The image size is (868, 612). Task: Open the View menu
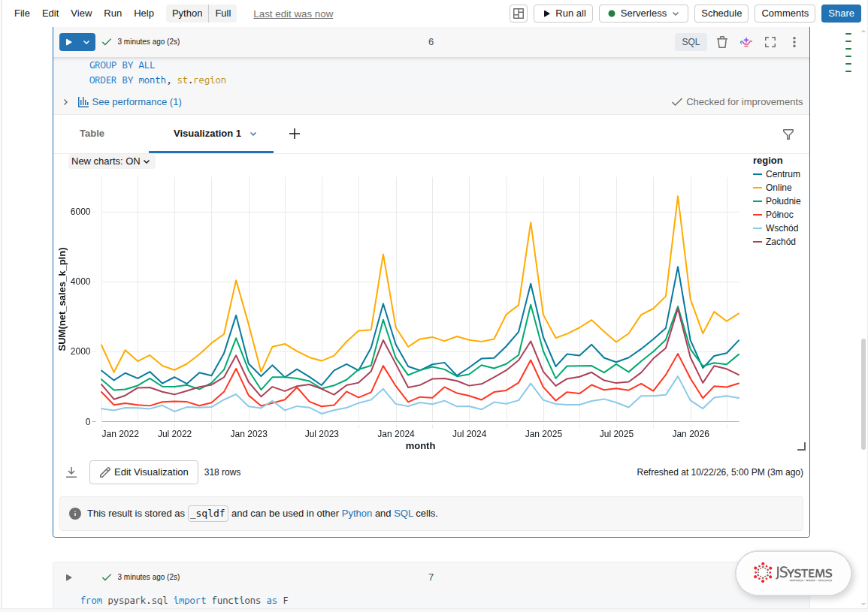[x=81, y=14]
